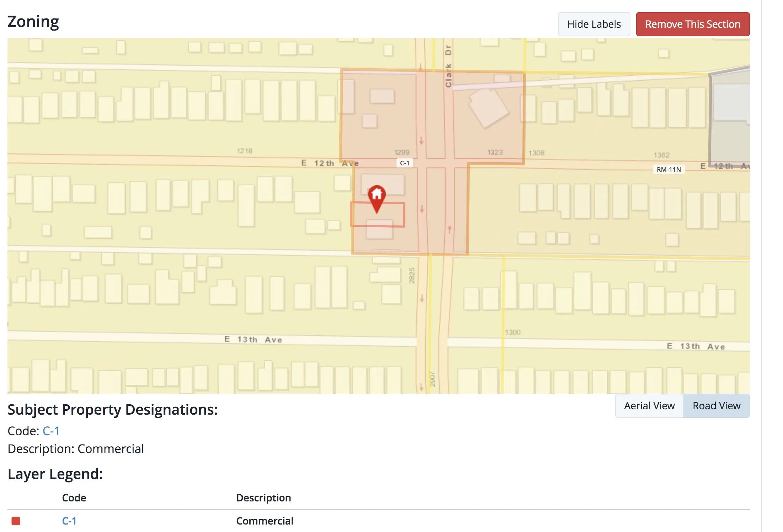
Task: Click the red C-1 legend swatch
Action: 16,521
